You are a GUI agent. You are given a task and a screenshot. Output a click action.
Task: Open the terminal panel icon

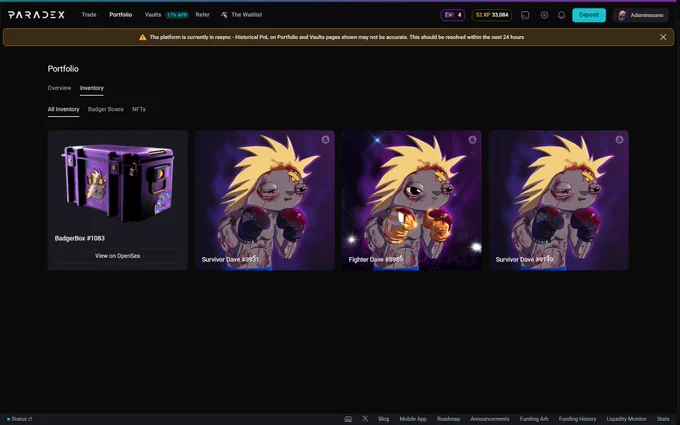coord(525,15)
